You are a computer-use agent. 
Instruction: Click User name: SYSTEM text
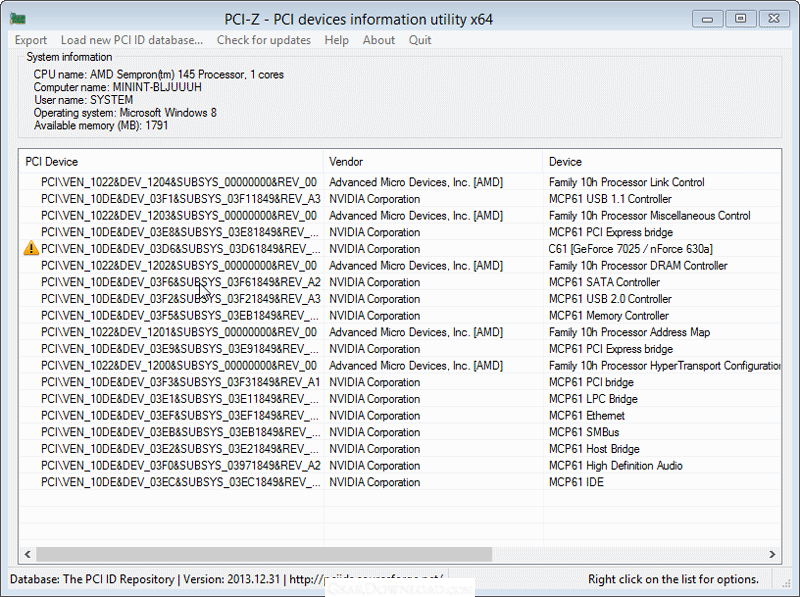tap(83, 100)
